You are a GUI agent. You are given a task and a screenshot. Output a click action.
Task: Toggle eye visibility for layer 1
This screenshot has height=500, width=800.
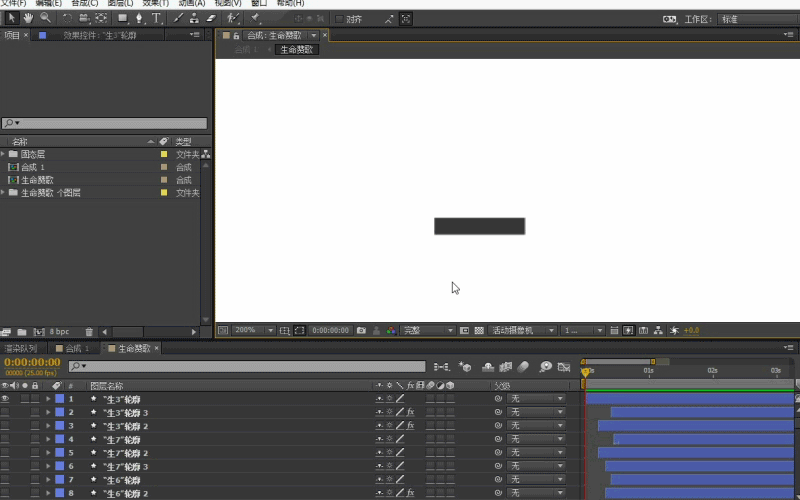[5, 399]
